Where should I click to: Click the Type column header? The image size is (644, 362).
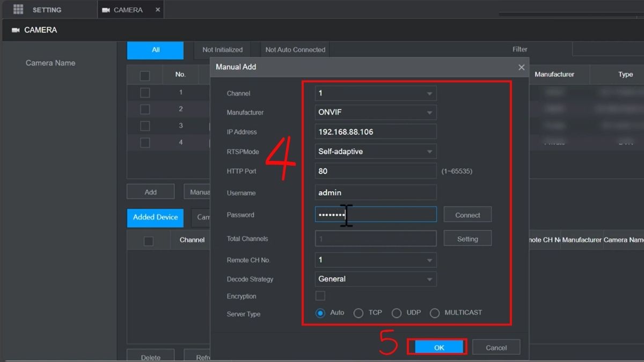(x=625, y=75)
